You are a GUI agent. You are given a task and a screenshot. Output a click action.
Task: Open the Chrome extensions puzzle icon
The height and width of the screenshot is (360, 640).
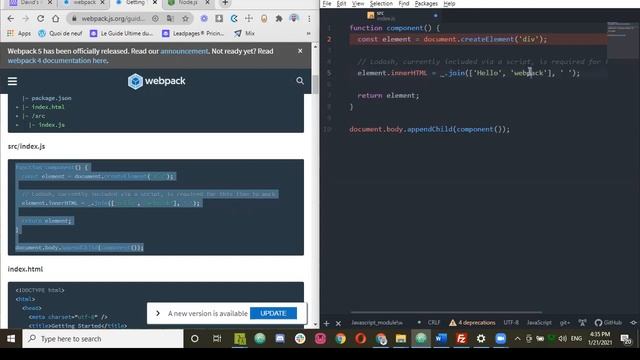pos(279,18)
